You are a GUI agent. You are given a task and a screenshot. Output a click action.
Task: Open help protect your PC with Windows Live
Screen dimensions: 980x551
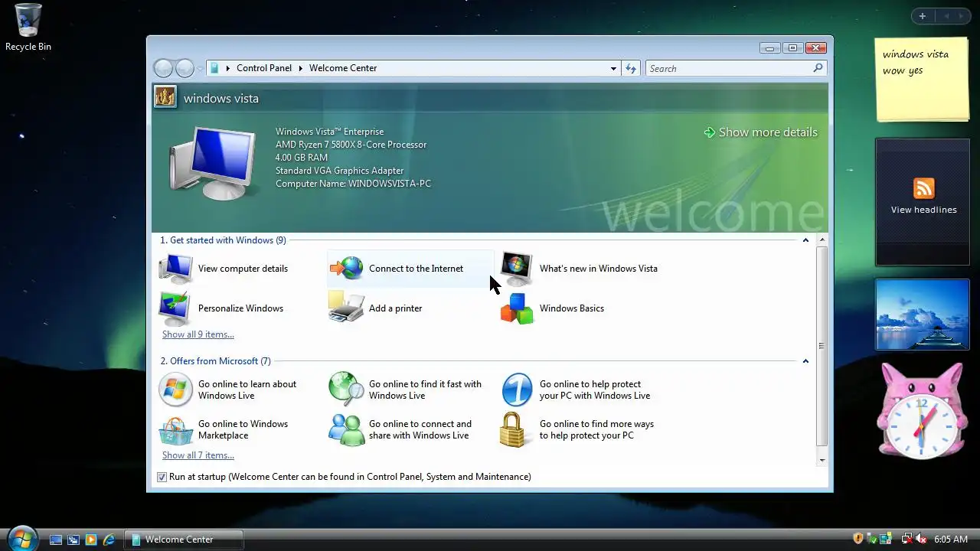[576, 390]
